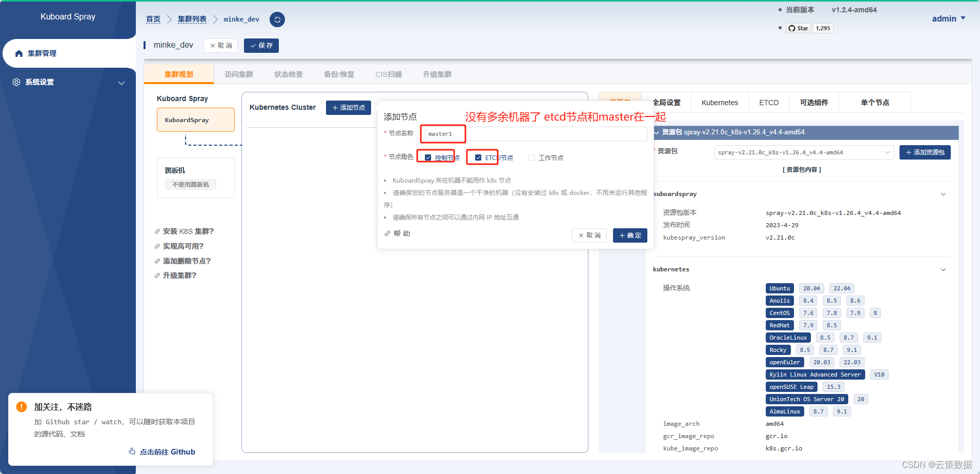Open the 资源包内容 link

coord(802,170)
